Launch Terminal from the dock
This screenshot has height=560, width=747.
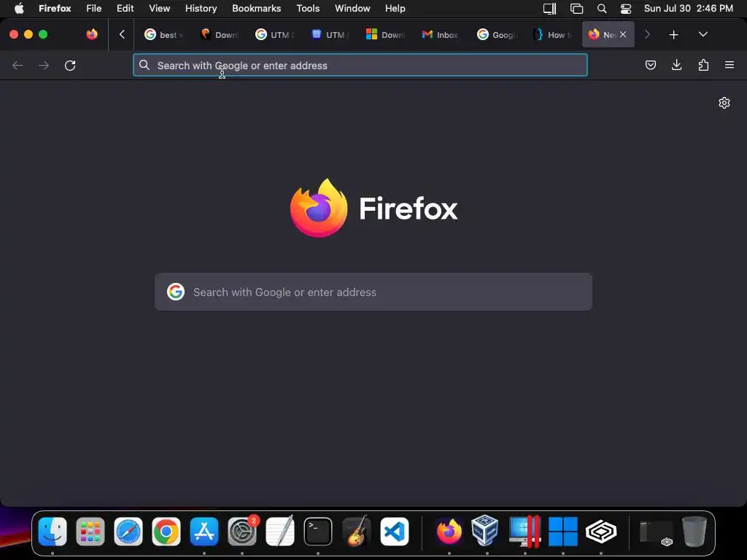tap(318, 532)
